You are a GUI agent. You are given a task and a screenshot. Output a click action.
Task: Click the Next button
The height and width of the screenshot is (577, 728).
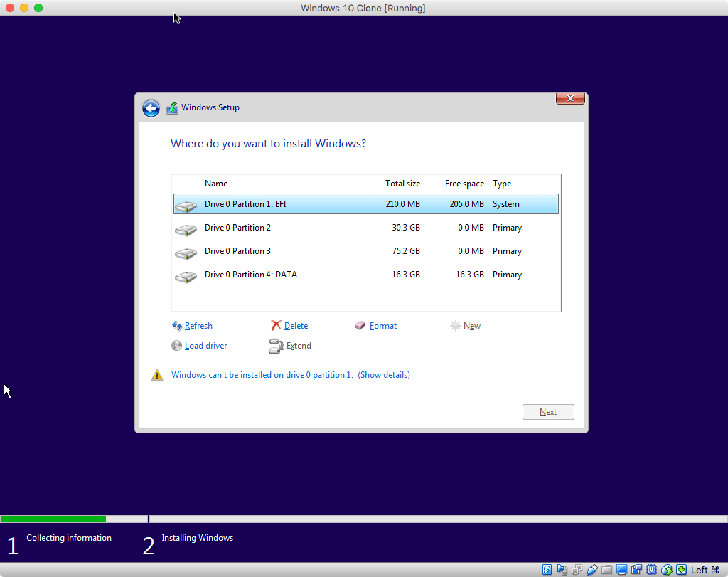(548, 412)
